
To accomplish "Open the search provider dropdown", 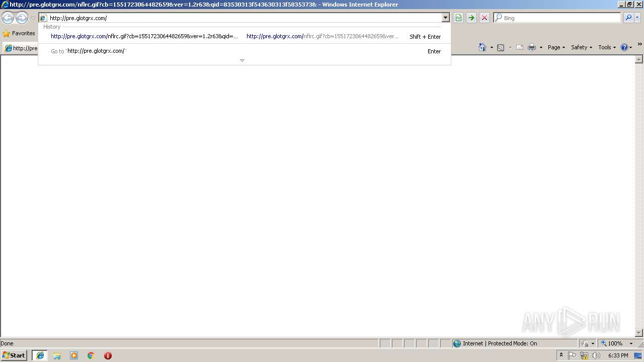I will (x=637, y=18).
